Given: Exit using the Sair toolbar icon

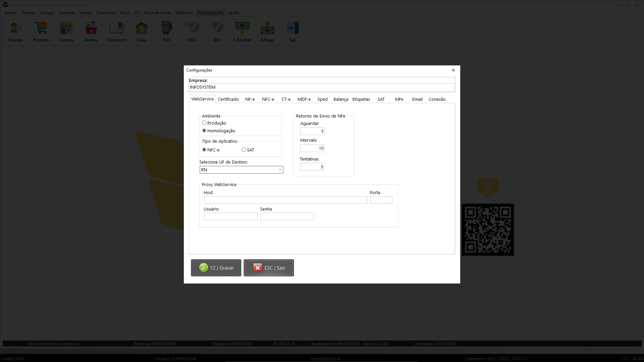Looking at the screenshot, I should point(292,31).
